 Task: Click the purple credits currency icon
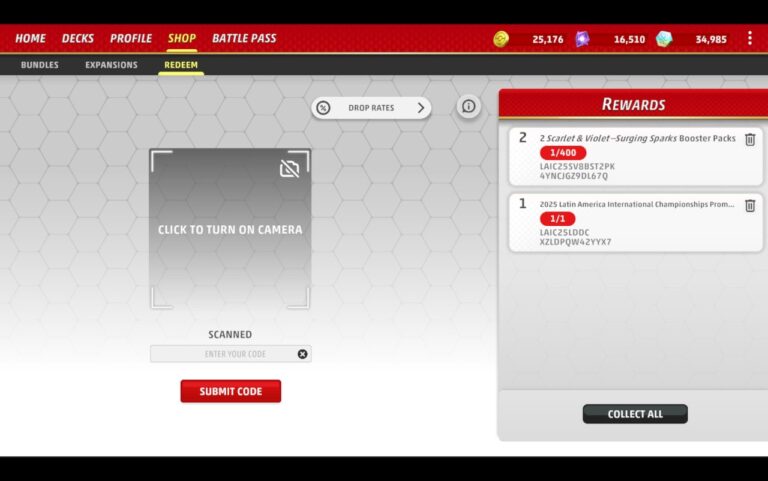click(582, 39)
